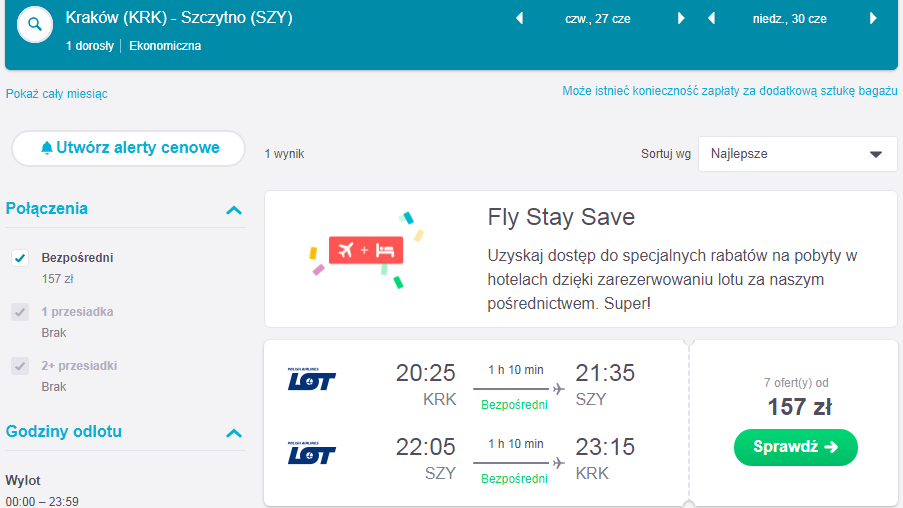Click czw., 27 cze departure date

(x=598, y=19)
